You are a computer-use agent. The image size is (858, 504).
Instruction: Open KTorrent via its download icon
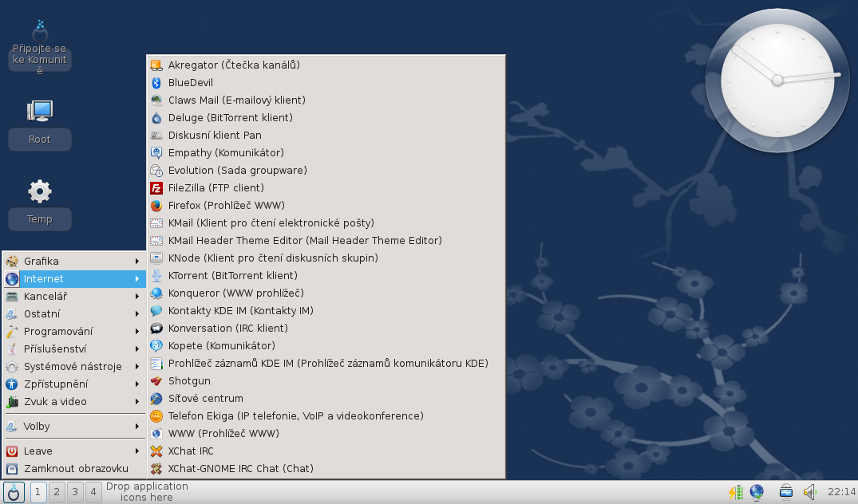(156, 275)
